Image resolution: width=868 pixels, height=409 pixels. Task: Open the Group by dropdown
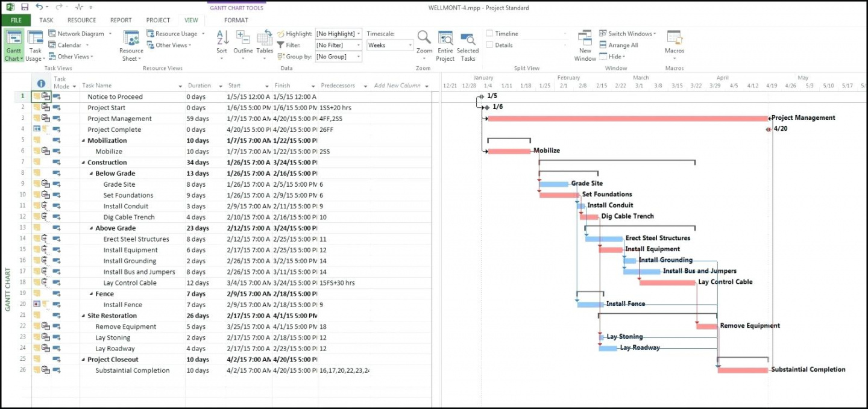(x=359, y=57)
